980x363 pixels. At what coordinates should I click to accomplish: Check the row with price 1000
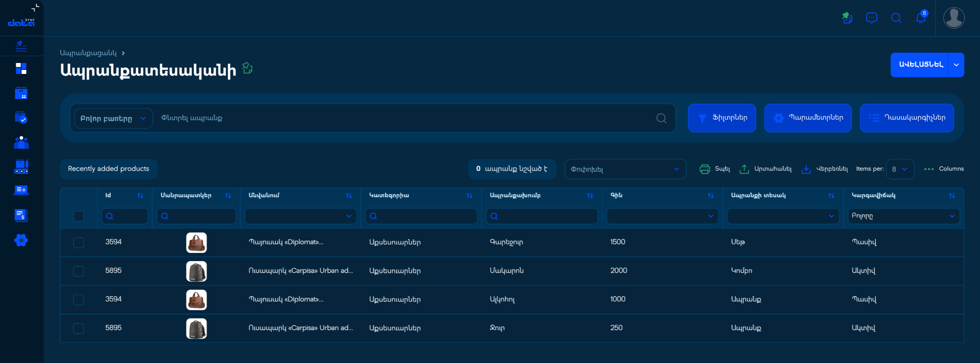pyautogui.click(x=79, y=300)
